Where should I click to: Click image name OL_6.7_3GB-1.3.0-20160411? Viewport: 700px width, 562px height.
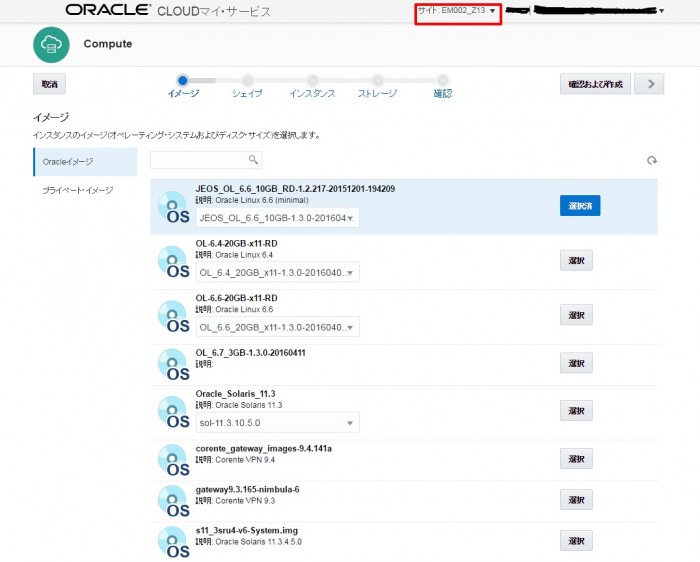point(250,353)
